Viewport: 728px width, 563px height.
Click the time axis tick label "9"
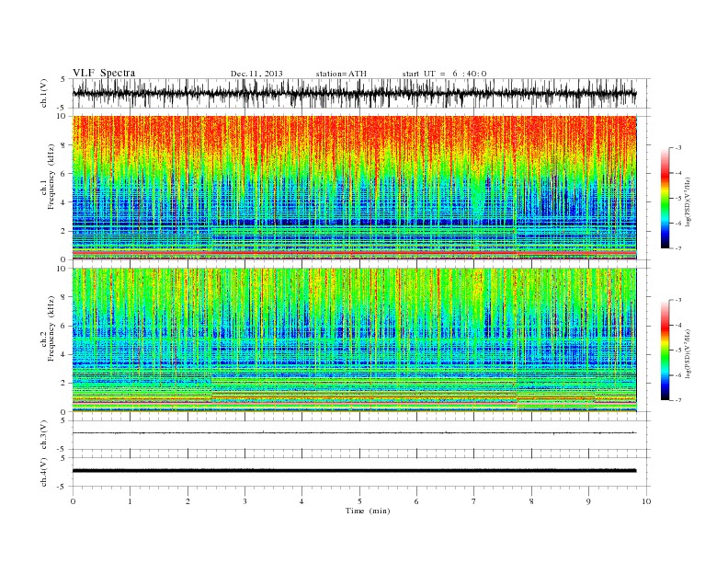pyautogui.click(x=588, y=501)
